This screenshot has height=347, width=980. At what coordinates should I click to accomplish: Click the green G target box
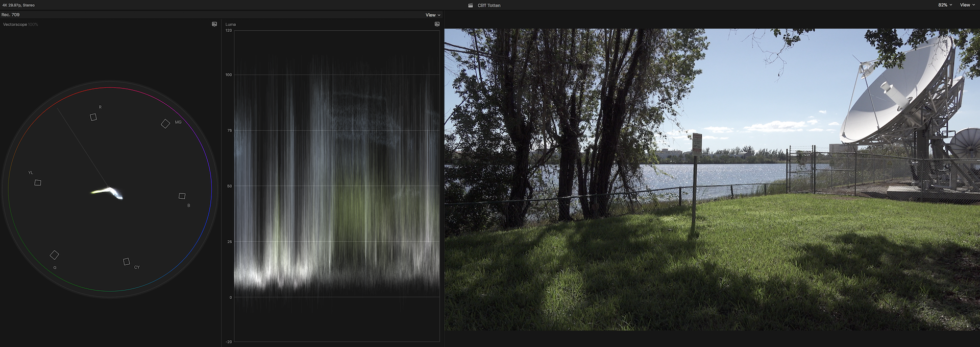point(54,255)
